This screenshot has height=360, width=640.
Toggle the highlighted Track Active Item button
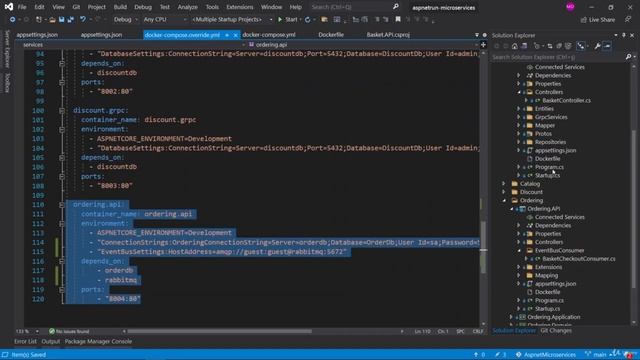[x=581, y=46]
